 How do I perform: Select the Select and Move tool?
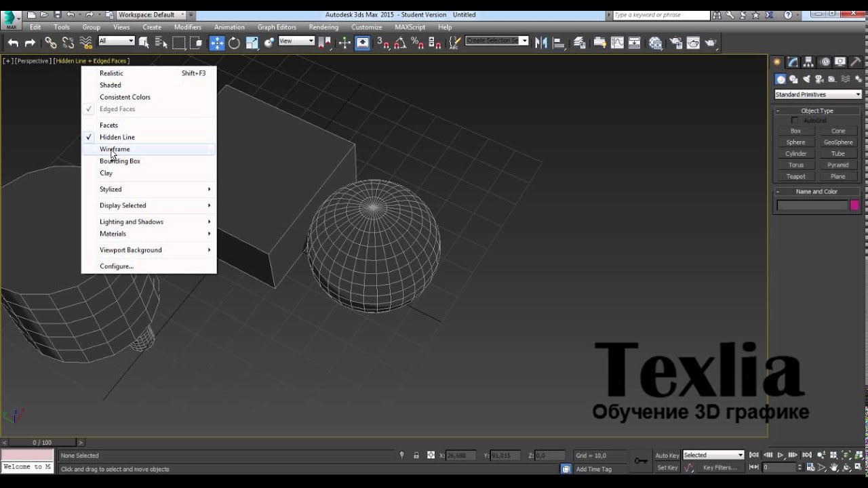point(217,43)
